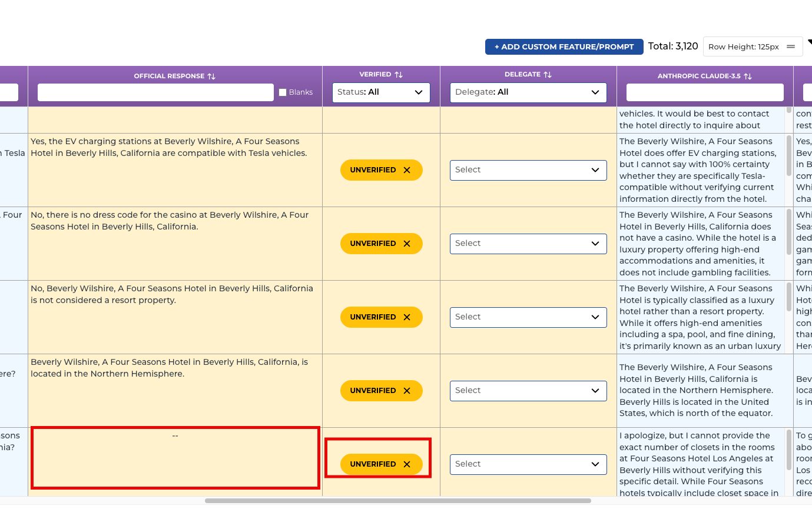Open delegate Select dropdown for casino row
Image resolution: width=812 pixels, height=509 pixels.
click(528, 244)
